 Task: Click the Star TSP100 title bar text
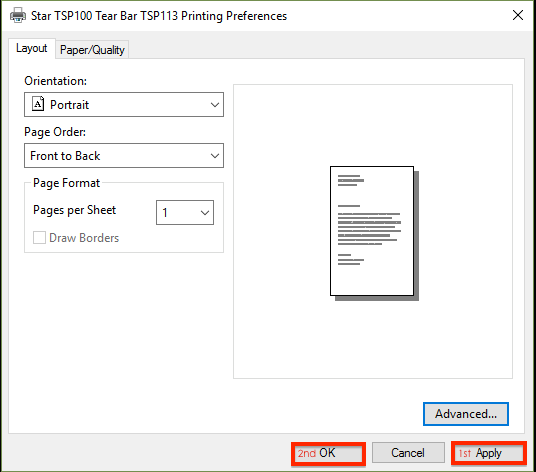[159, 16]
